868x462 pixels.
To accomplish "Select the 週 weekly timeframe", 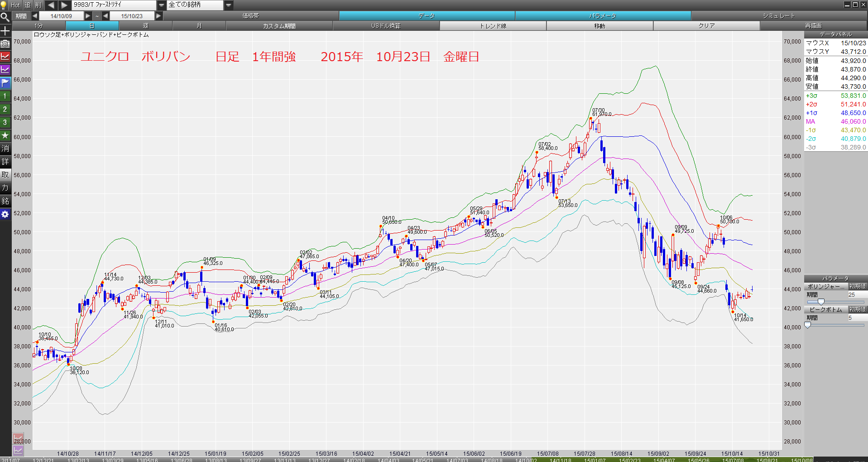I will tap(146, 26).
